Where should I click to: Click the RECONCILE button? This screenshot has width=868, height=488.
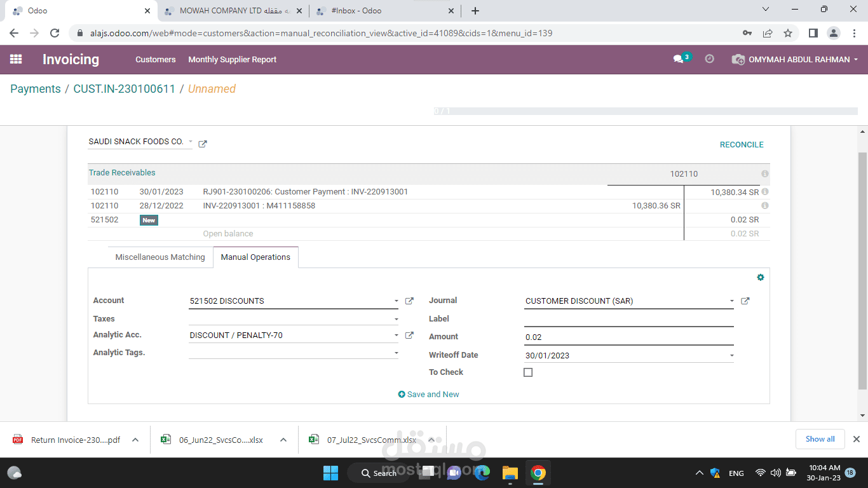[742, 144]
